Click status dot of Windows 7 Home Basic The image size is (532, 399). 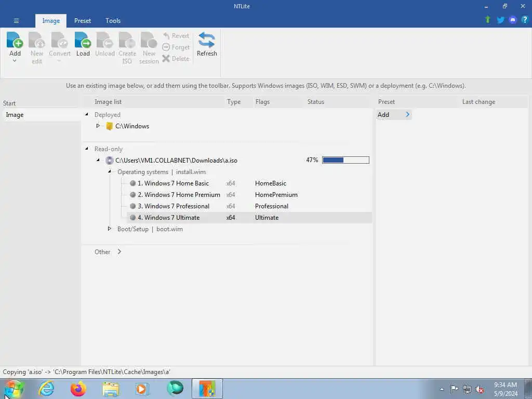132,183
